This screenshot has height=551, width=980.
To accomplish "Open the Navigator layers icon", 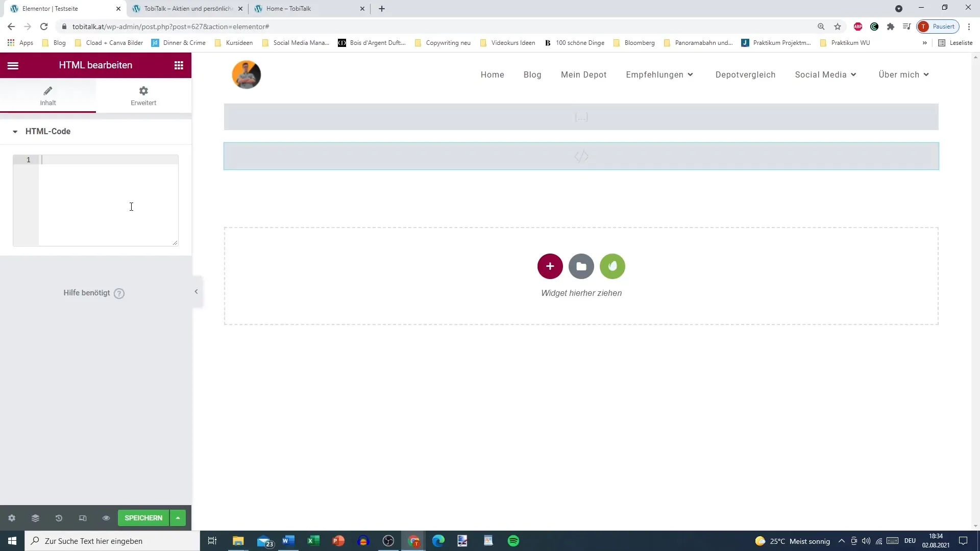I will (x=35, y=518).
